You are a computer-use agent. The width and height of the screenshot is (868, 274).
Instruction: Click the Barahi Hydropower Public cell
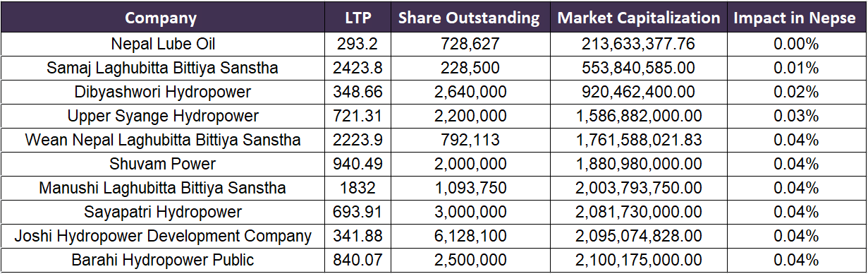(163, 261)
